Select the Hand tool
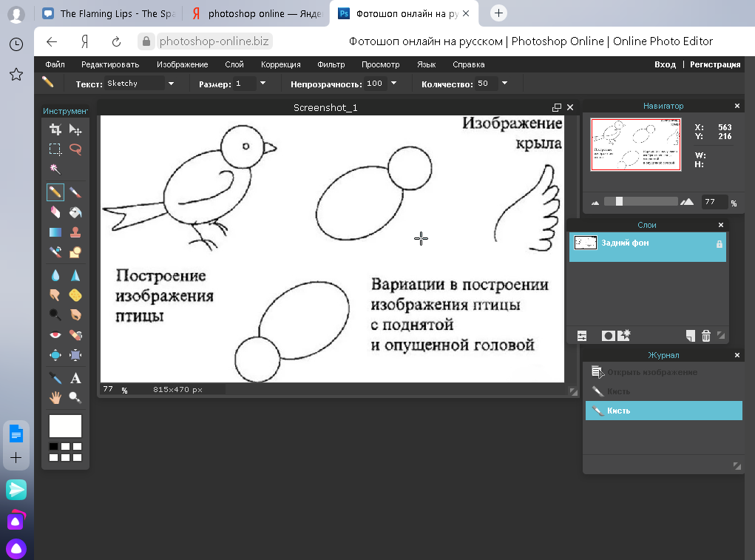The height and width of the screenshot is (560, 755). pyautogui.click(x=55, y=397)
